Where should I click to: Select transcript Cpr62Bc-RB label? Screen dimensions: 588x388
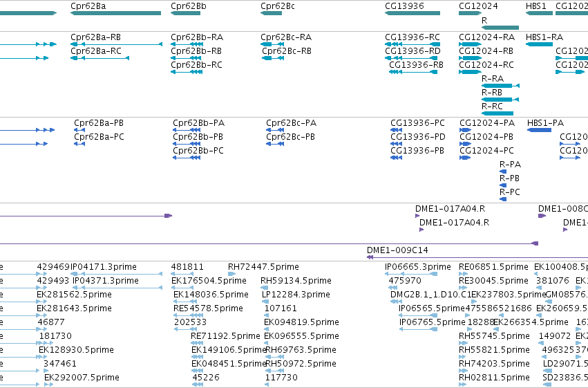[x=287, y=51]
